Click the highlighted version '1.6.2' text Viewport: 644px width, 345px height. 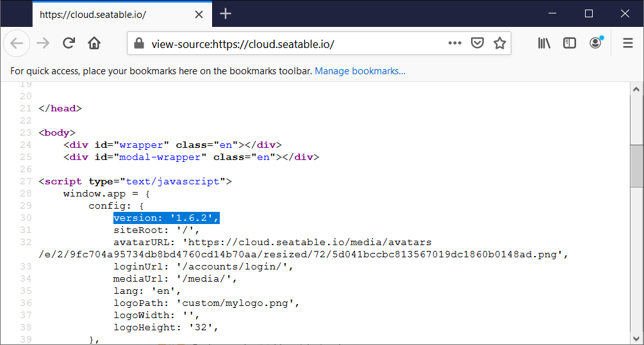tap(167, 218)
